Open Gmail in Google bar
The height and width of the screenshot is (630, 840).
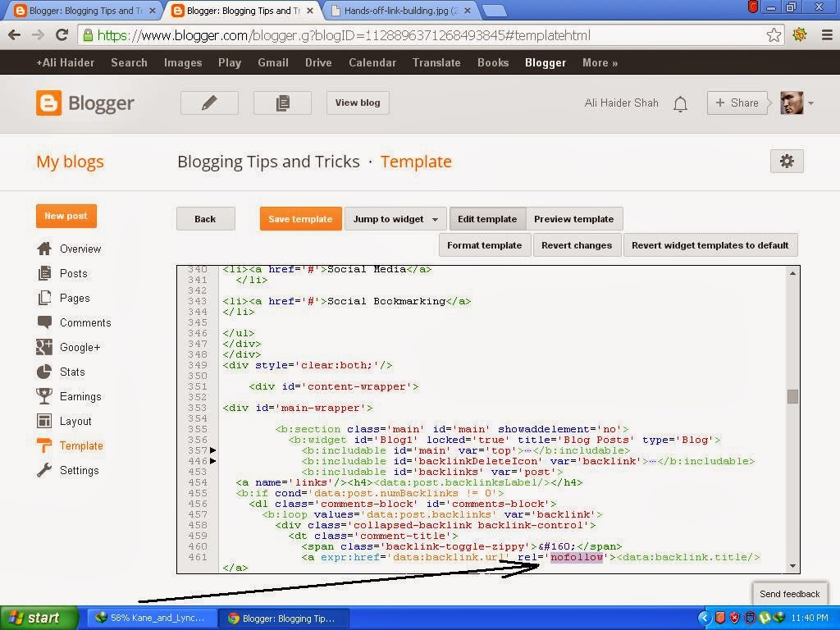pyautogui.click(x=272, y=62)
